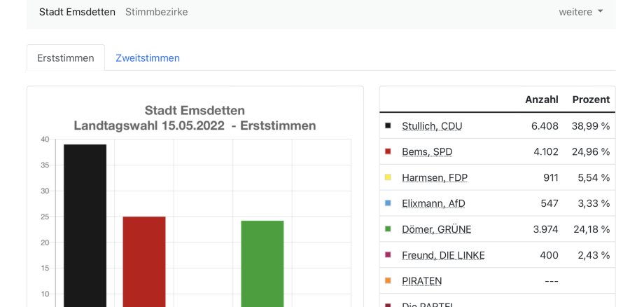
Task: Click the green GRÜNE color square
Action: click(x=388, y=229)
